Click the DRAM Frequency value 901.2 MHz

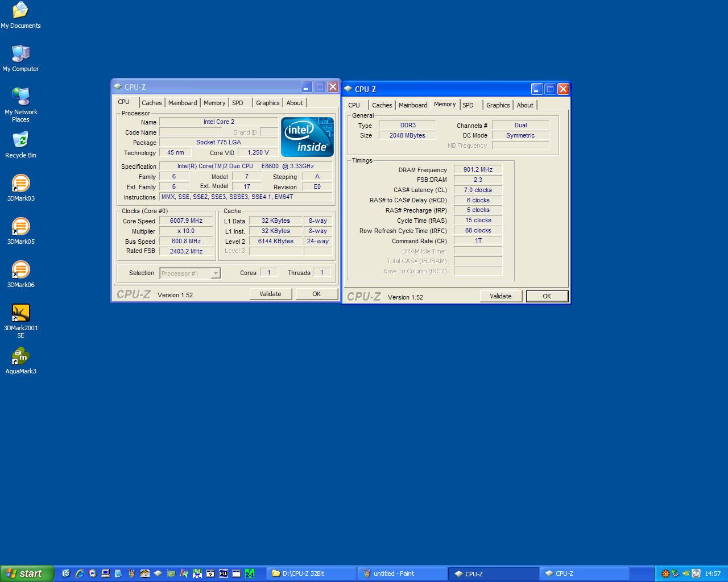point(478,169)
